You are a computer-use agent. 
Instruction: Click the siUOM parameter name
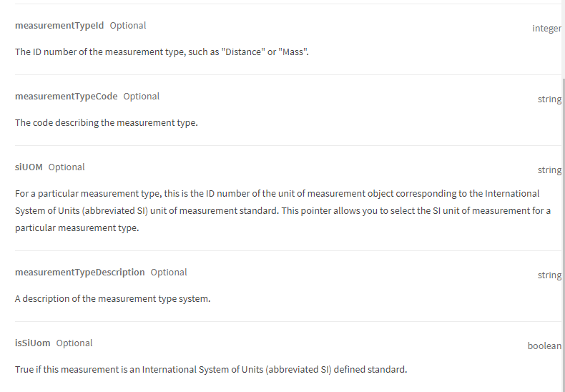coord(29,167)
